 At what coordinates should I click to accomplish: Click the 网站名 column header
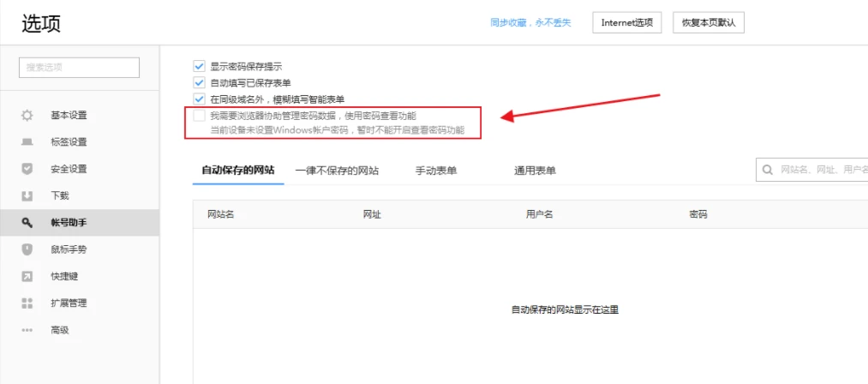(221, 214)
